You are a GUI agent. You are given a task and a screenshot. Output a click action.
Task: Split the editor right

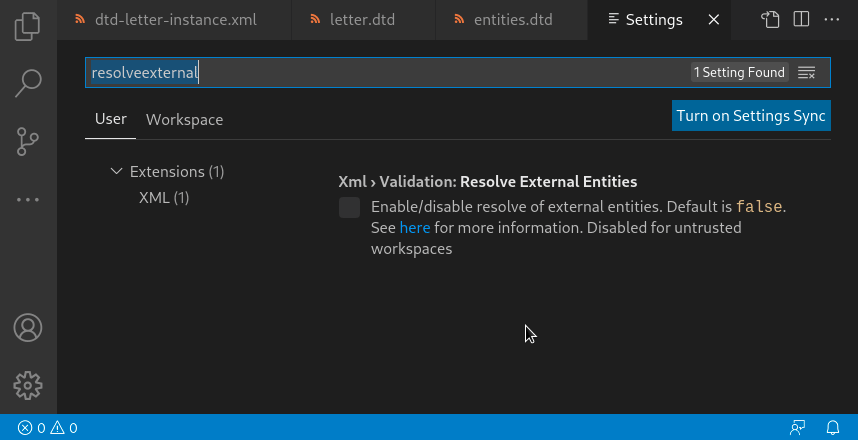tap(801, 19)
